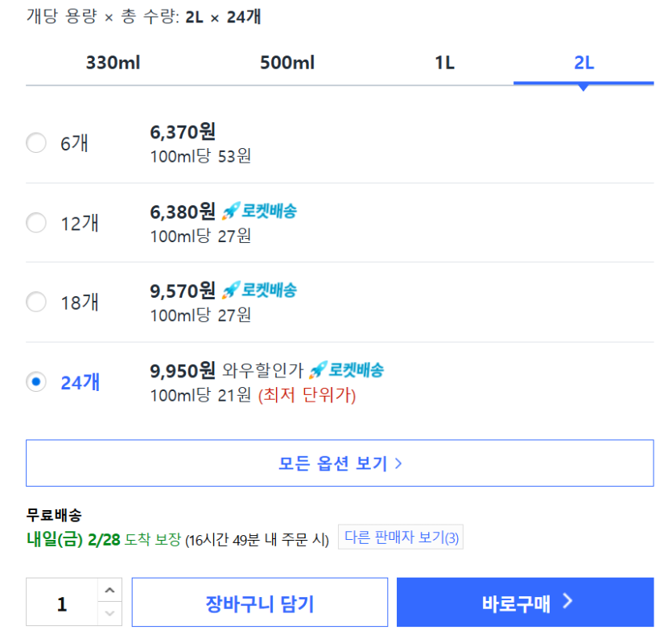Click the 6,370원 price of 6개 option
This screenshot has height=630, width=672.
pos(183,132)
